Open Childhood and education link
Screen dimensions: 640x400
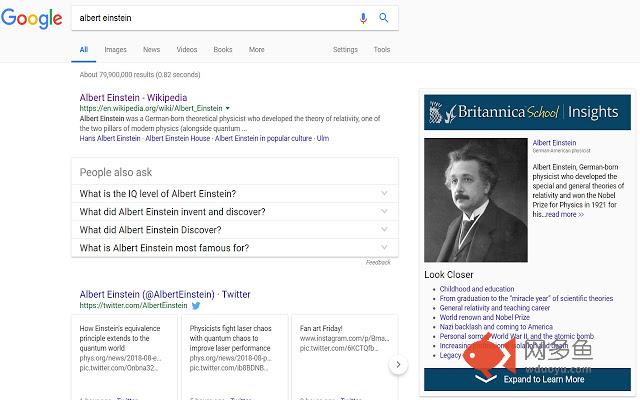(x=477, y=289)
